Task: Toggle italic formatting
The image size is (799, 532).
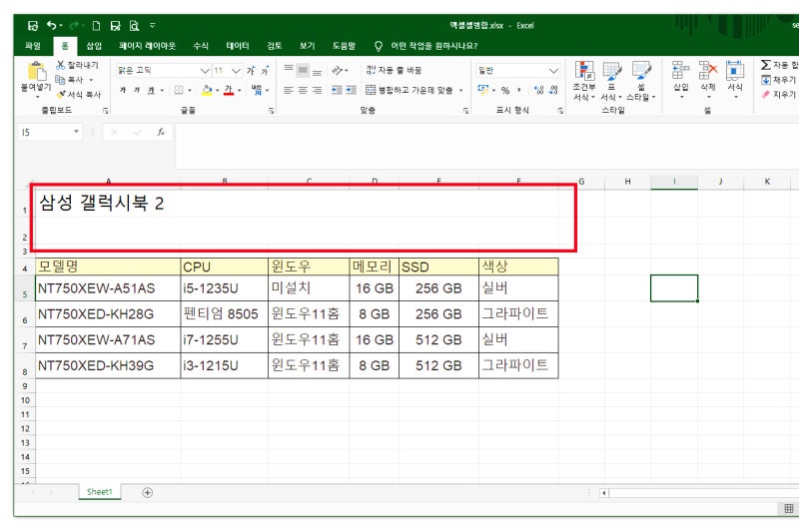Action: click(137, 90)
